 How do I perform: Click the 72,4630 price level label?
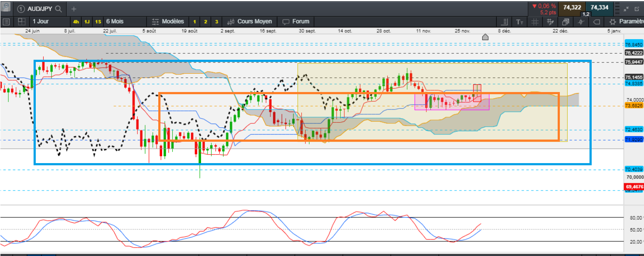pos(634,130)
